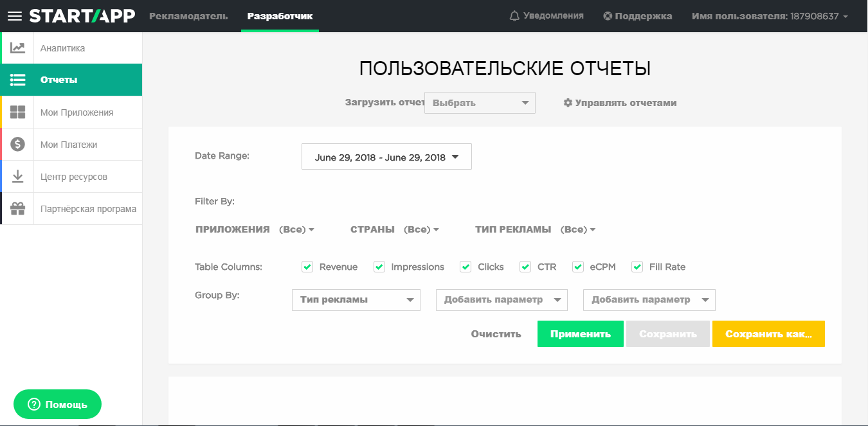This screenshot has width=868, height=426.
Task: Open Мои Приложения via grid icon
Action: coord(17,112)
